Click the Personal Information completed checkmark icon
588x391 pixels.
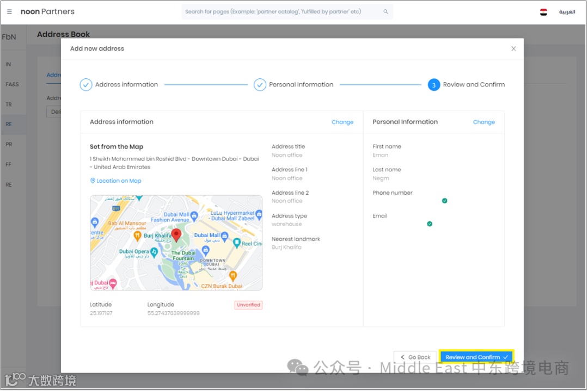[x=260, y=85]
